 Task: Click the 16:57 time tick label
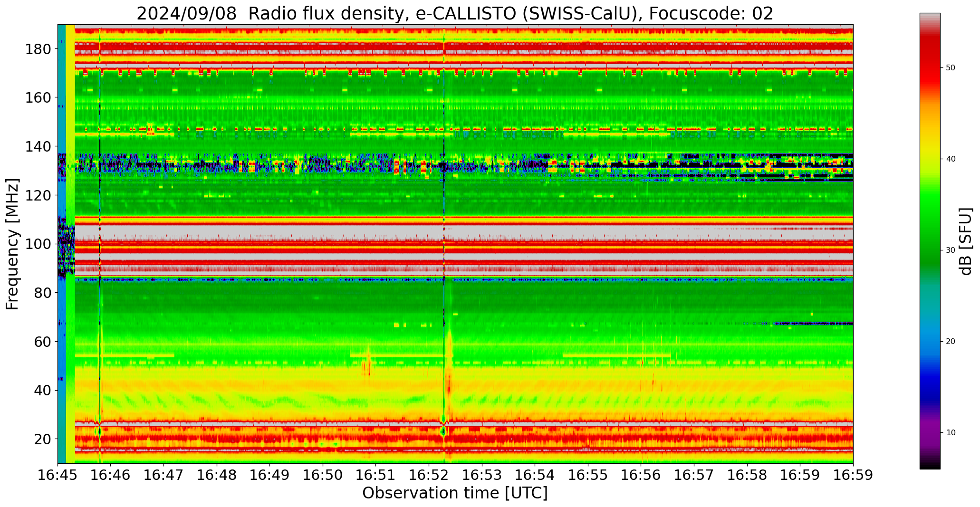coord(694,475)
